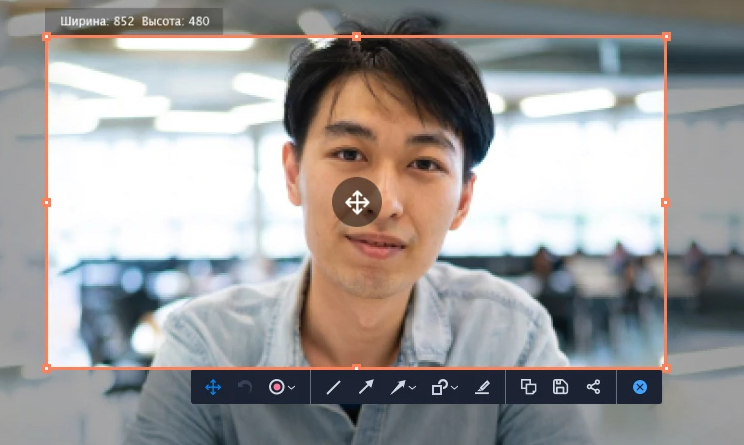Select the thick arrow tool
Image resolution: width=744 pixels, height=445 pixels.
pyautogui.click(x=397, y=387)
